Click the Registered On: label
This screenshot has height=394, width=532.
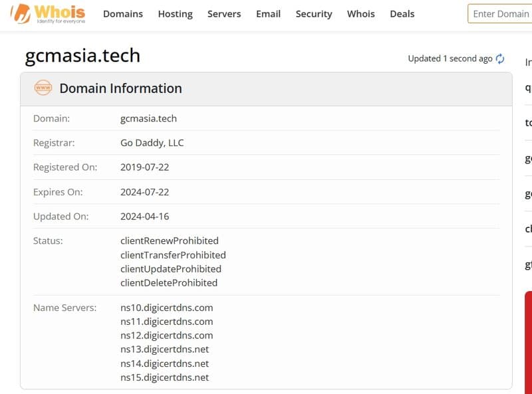tap(65, 167)
